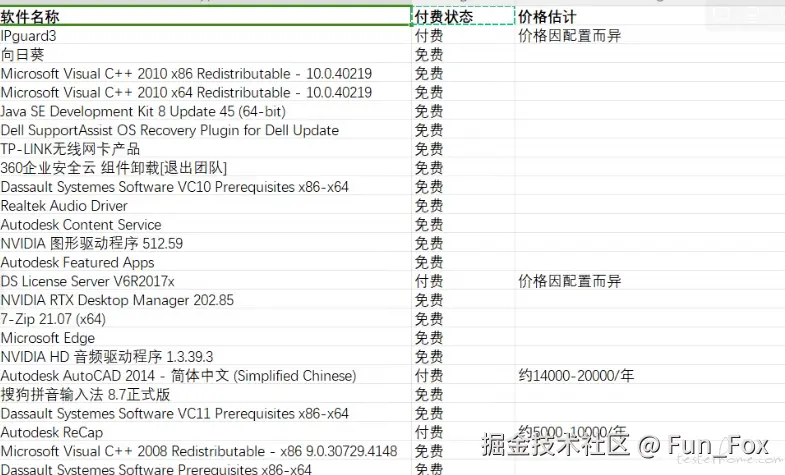Screen dimensions: 785x475
Task: Select the 7-Zip 21.07 (x64) cell
Action: [x=205, y=319]
